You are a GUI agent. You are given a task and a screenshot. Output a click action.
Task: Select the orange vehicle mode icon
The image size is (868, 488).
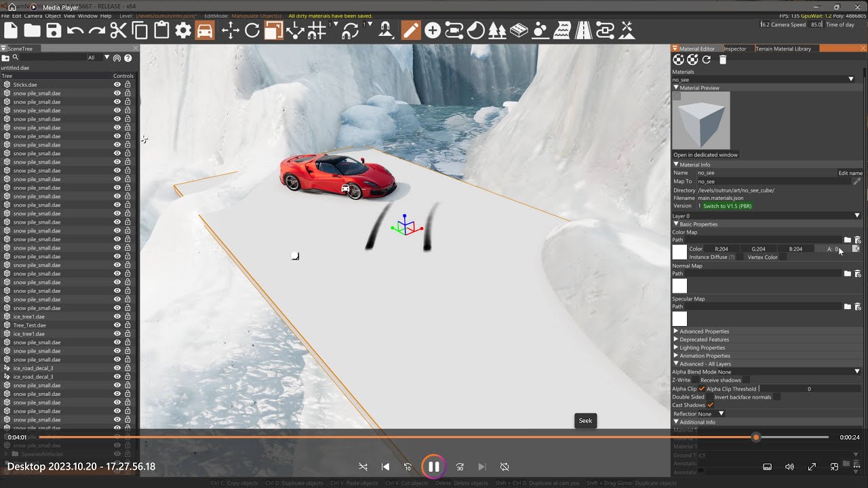[205, 30]
